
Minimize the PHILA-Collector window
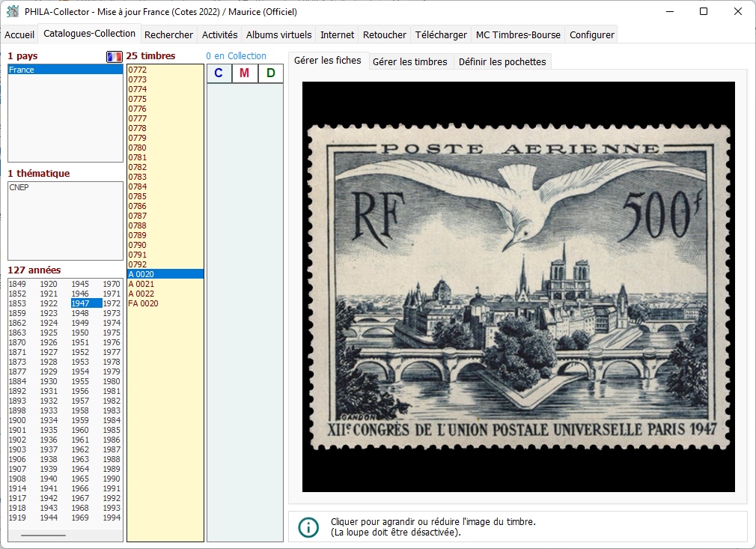670,11
